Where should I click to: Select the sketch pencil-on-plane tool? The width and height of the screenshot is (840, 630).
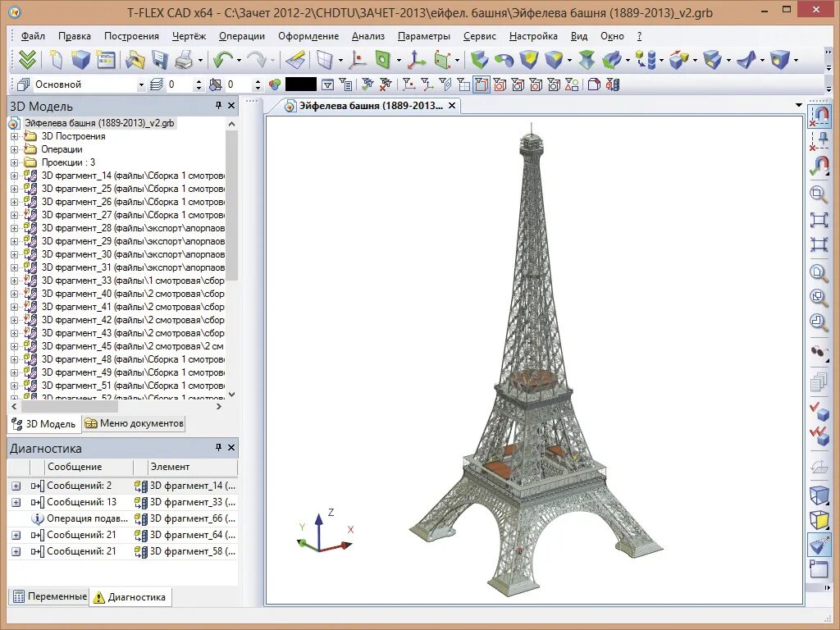295,60
